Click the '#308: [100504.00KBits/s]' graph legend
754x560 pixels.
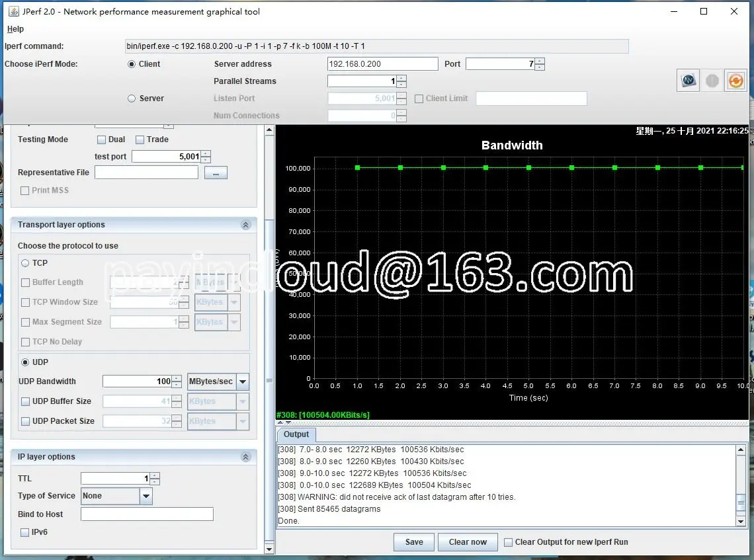[x=323, y=415]
